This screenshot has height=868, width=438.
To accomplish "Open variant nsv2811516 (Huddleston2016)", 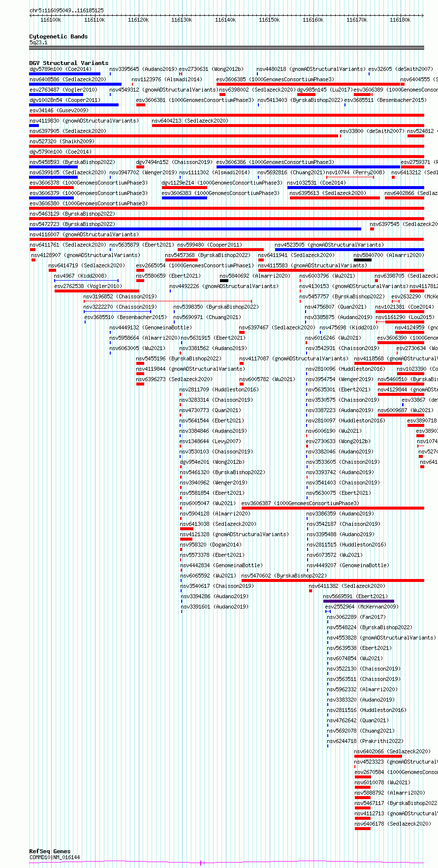I will tap(367, 710).
